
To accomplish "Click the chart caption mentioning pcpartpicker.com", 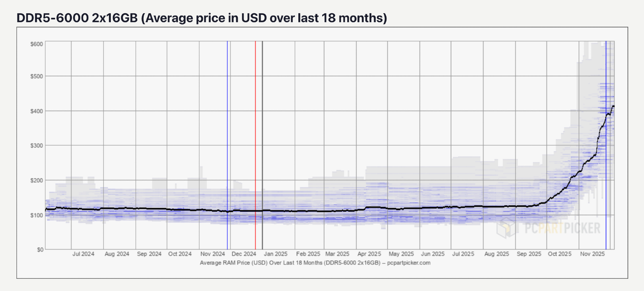I will [x=315, y=263].
